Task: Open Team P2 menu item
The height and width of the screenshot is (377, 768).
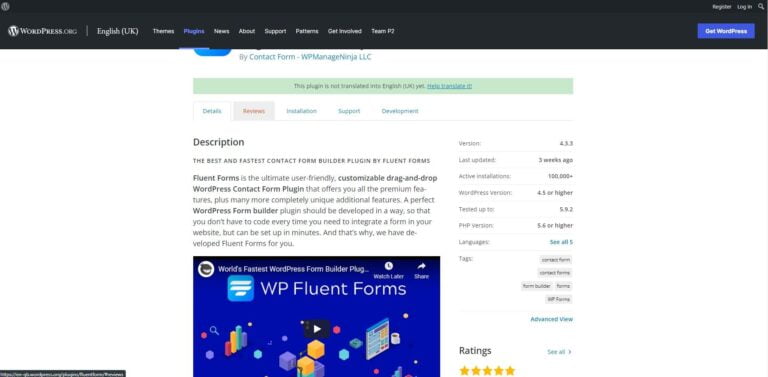Action: tap(383, 31)
